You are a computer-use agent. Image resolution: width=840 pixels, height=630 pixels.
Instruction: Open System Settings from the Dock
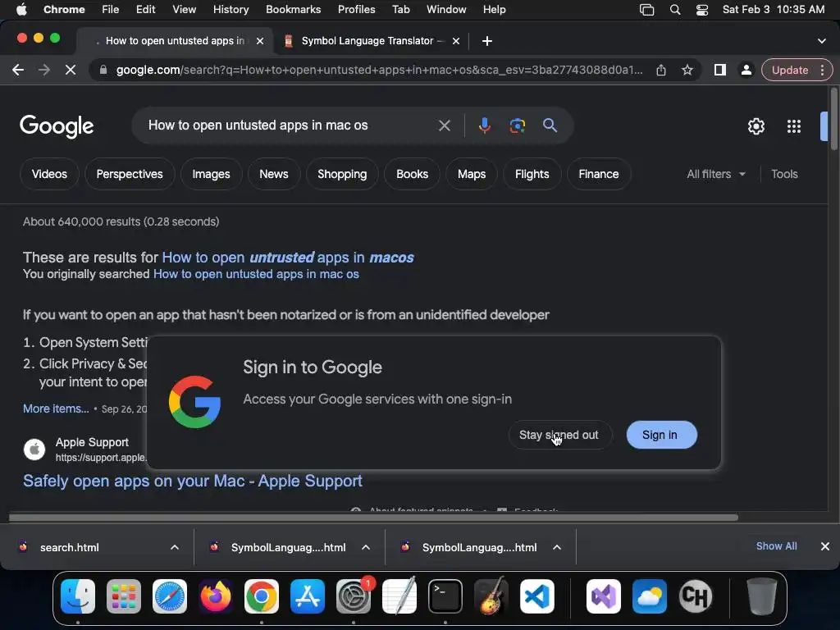354,596
